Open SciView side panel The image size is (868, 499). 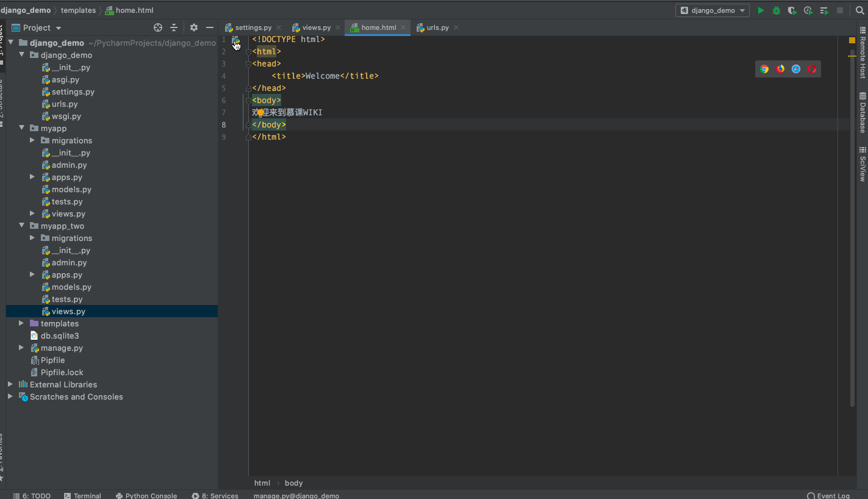(863, 164)
